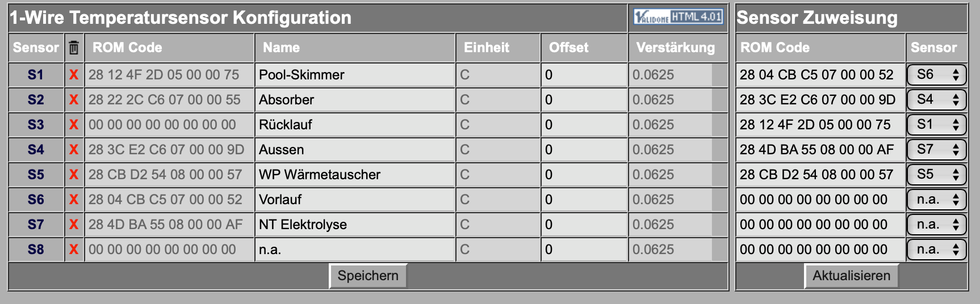Open sensor dropdown showing S6
The image size is (980, 304).
[x=937, y=75]
